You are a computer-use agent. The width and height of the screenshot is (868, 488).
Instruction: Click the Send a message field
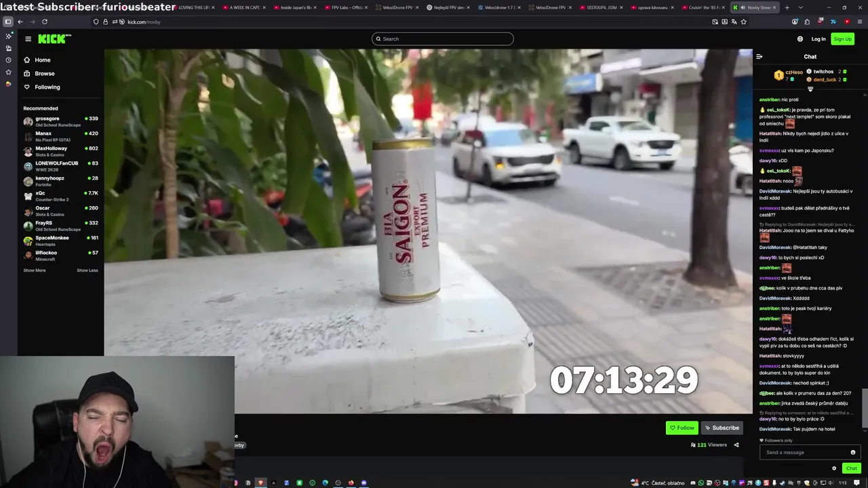[x=805, y=452]
